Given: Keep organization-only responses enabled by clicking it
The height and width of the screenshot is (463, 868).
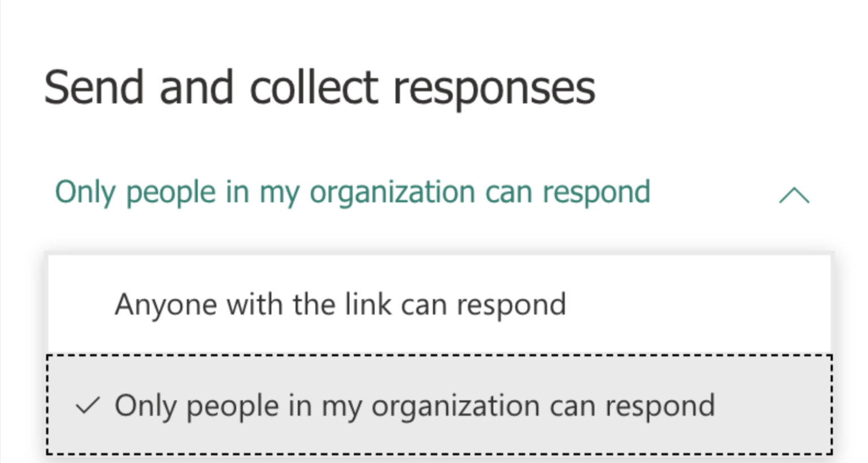Looking at the screenshot, I should click(415, 405).
